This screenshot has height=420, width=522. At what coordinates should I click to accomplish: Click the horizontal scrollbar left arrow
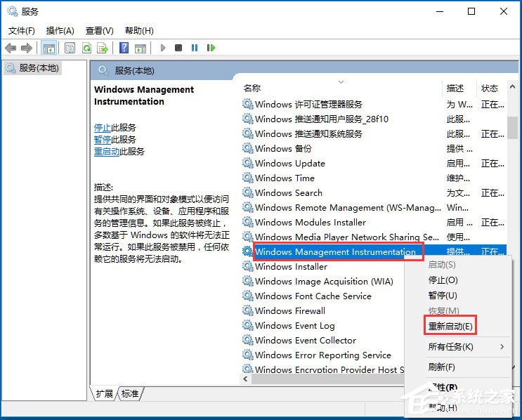tap(246, 379)
